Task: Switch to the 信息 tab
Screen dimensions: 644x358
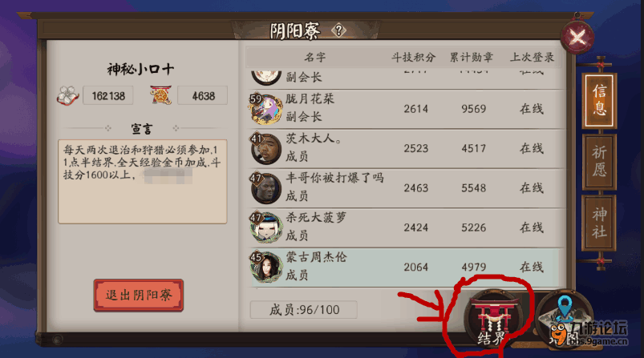Action: 599,100
